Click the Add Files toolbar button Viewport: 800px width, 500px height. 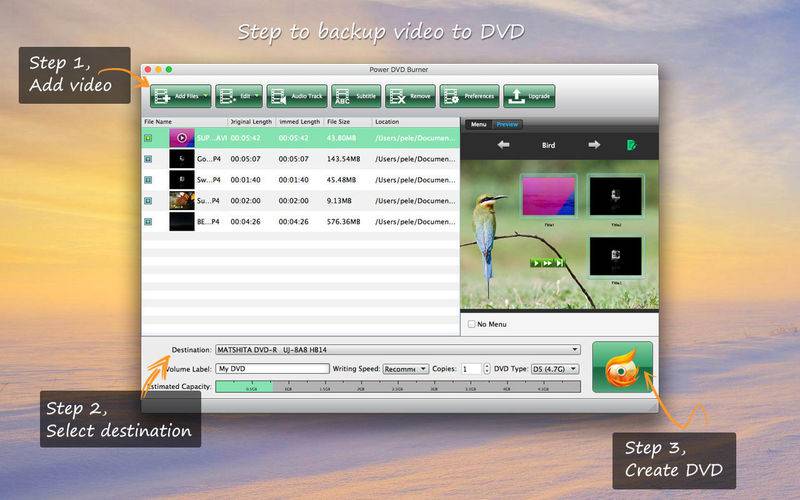pyautogui.click(x=181, y=96)
